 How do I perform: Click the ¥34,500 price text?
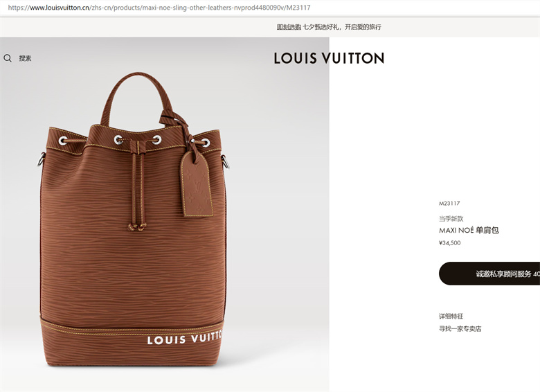point(450,243)
